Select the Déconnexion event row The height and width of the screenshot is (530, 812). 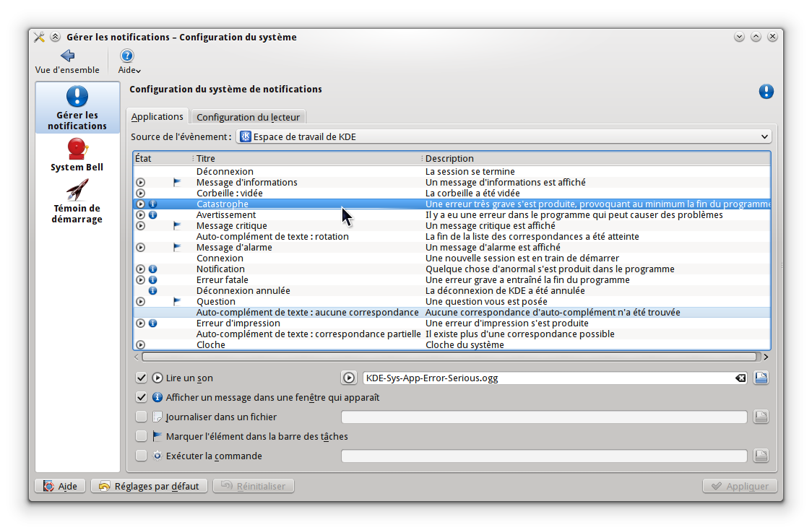coord(452,171)
